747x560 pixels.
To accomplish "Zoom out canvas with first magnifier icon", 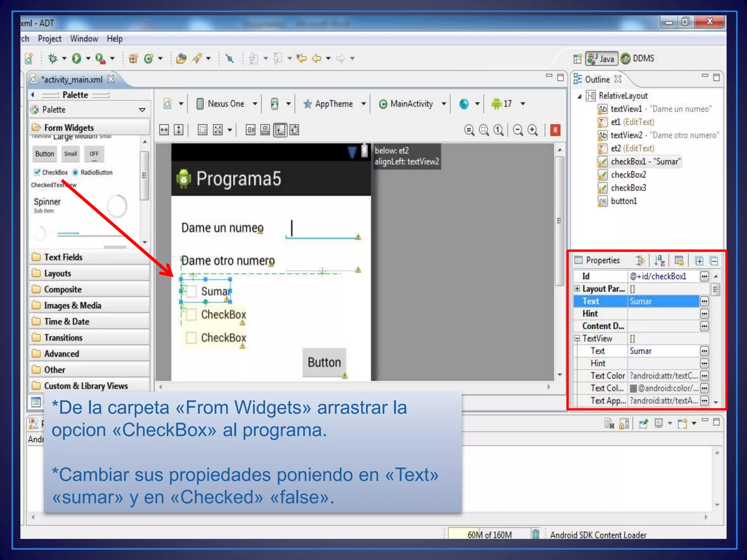I will click(x=469, y=130).
